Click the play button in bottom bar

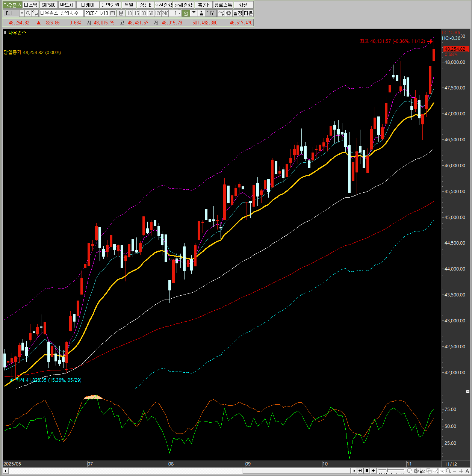pos(354,471)
